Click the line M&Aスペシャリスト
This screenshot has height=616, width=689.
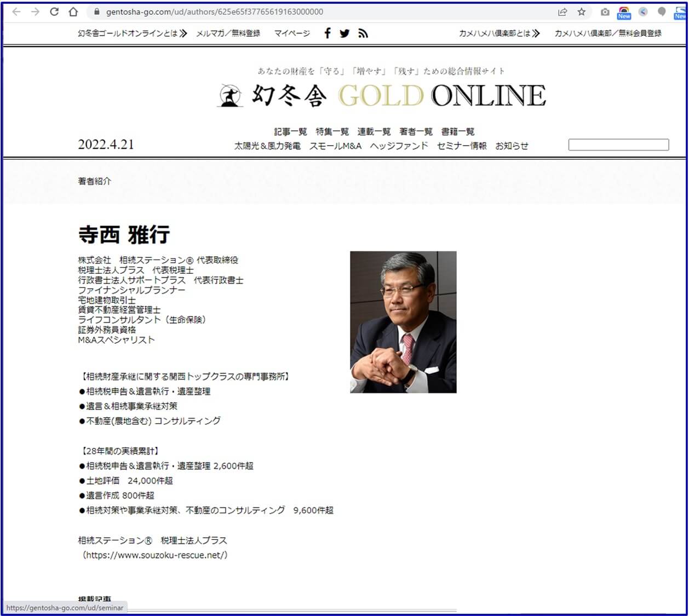[x=116, y=339]
